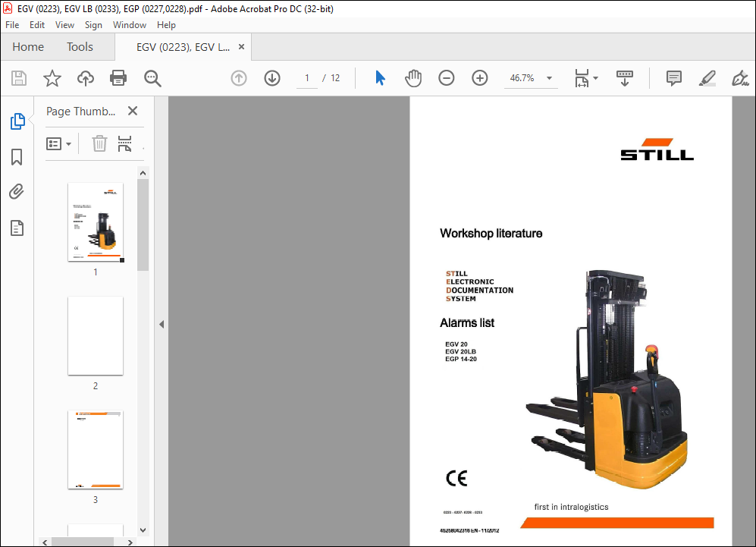Open the zoom level dropdown arrow

pos(549,78)
